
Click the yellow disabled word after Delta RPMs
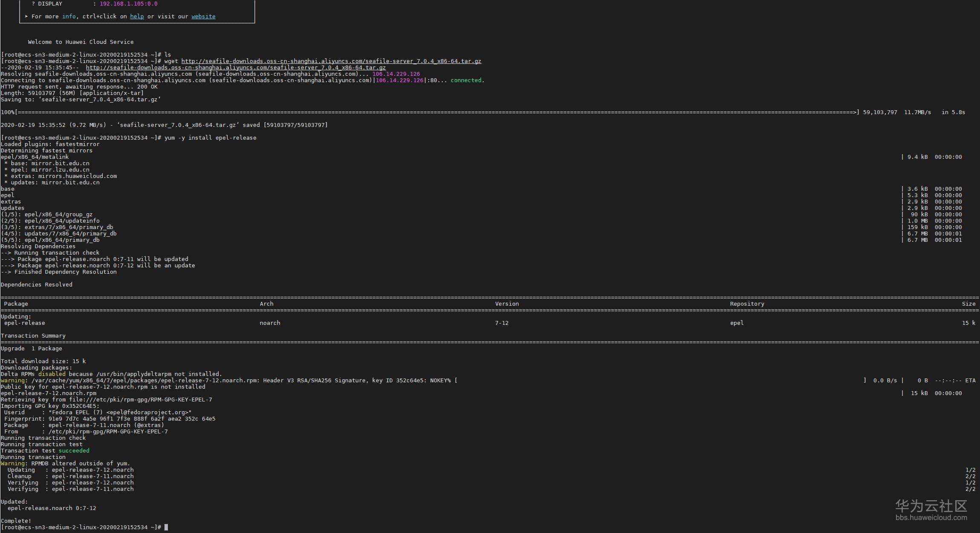[x=52, y=374]
